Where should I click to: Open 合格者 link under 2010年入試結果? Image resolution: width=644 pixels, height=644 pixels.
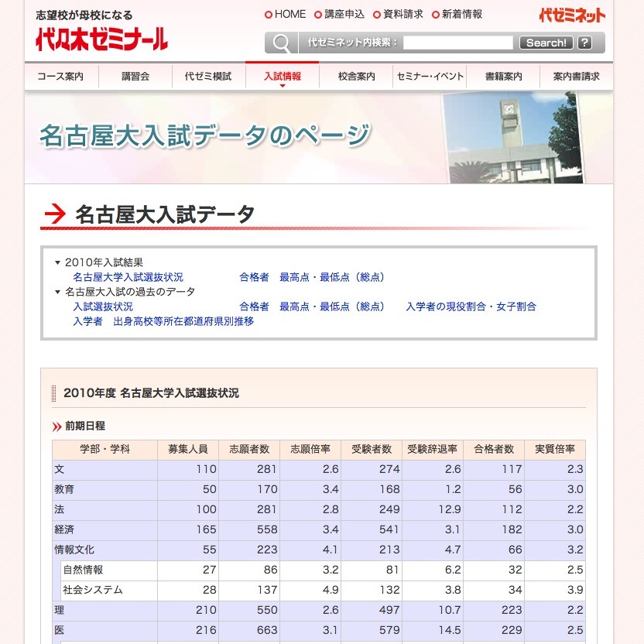click(x=254, y=277)
